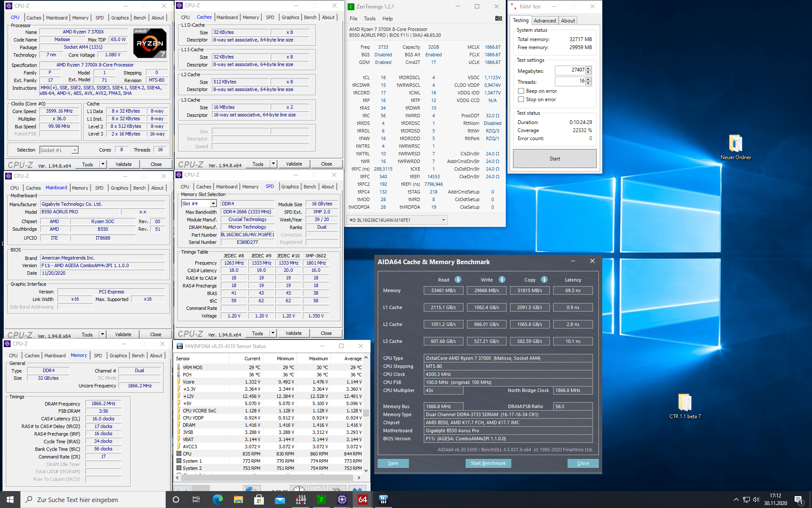Select the DRAM voltage row in HWiNFO

269,425
